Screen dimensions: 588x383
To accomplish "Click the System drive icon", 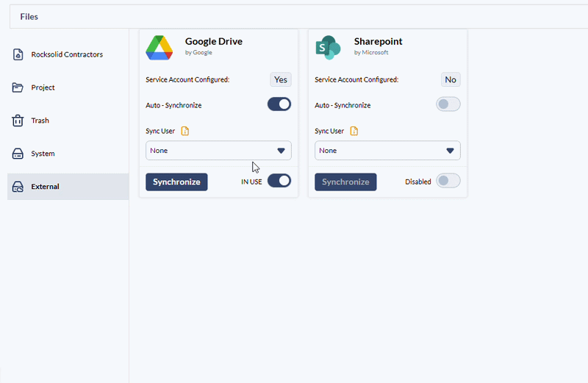I will [x=18, y=154].
